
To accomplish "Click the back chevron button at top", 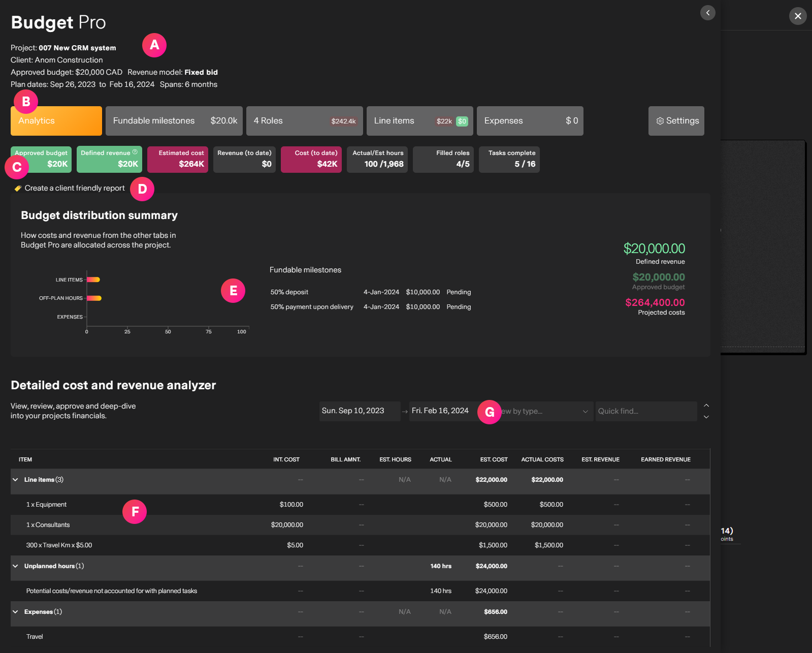I will click(x=707, y=13).
